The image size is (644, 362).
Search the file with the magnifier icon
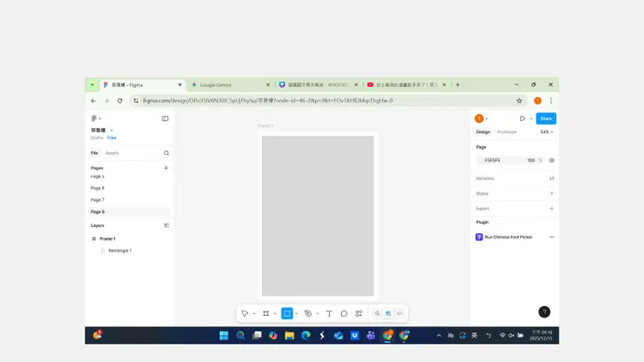point(166,153)
